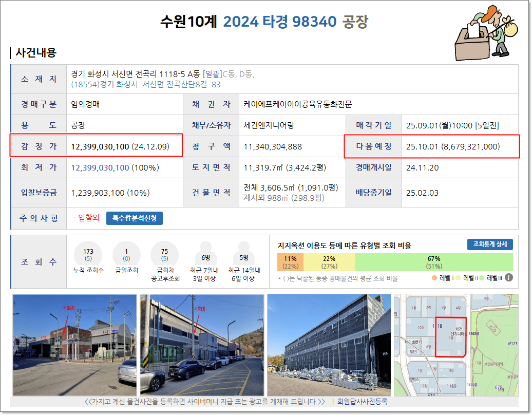The image size is (532, 415).
Task: Select the 최근 7일내 3일 이상 person icon
Action: click(205, 253)
